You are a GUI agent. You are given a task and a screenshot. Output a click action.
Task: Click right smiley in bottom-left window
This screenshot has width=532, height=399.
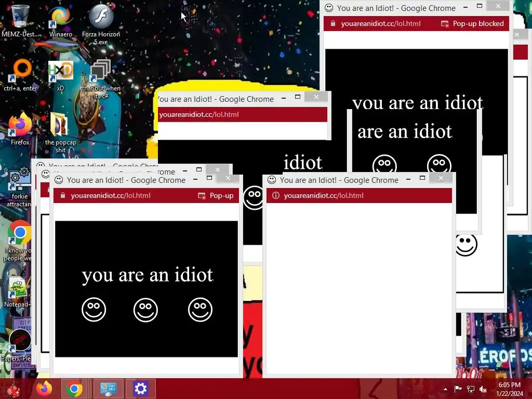click(200, 310)
